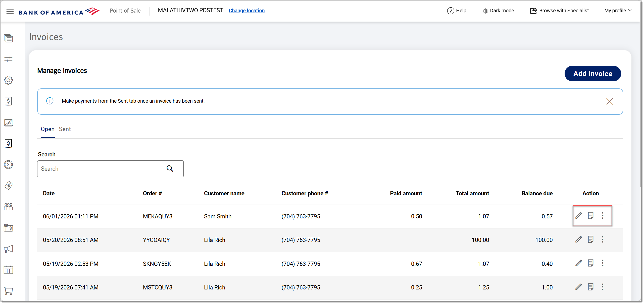This screenshot has width=644, height=304.
Task: Expand the My profile dropdown
Action: (618, 11)
